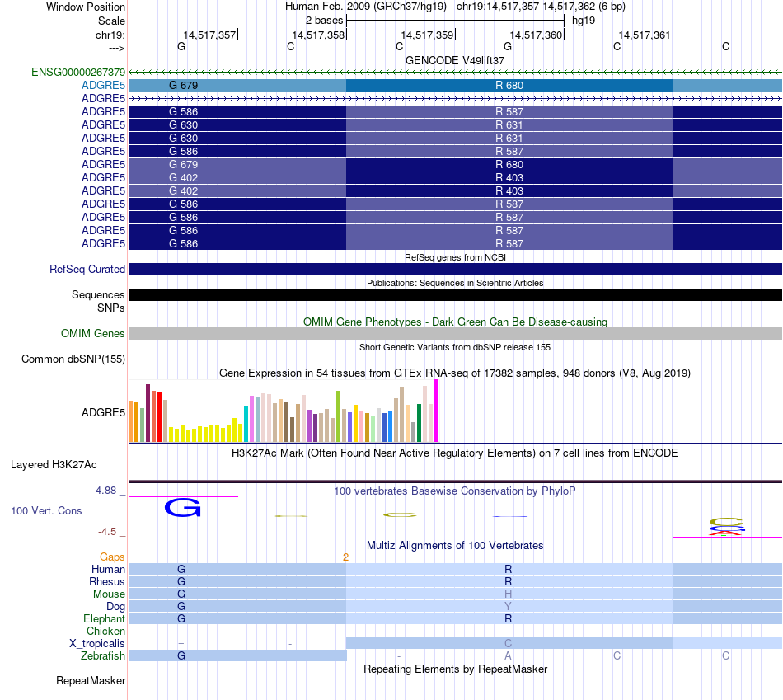Click the Dog species label
783x700 pixels.
click(115, 606)
